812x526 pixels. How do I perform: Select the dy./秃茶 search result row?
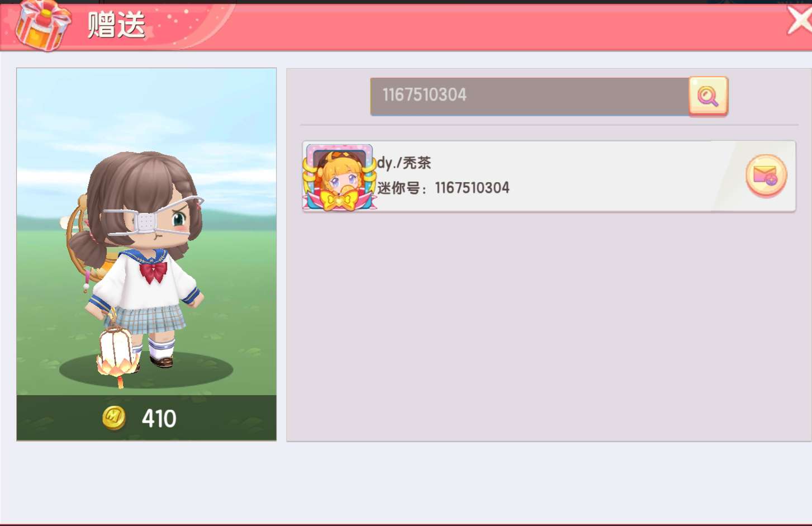549,176
